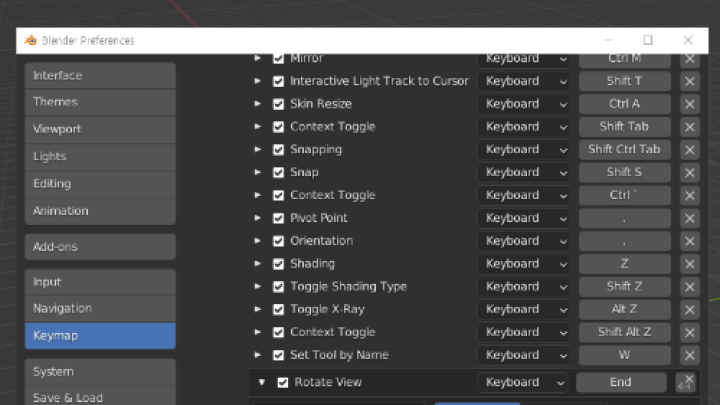
Task: Click the X beside Skin Resize
Action: pos(689,104)
